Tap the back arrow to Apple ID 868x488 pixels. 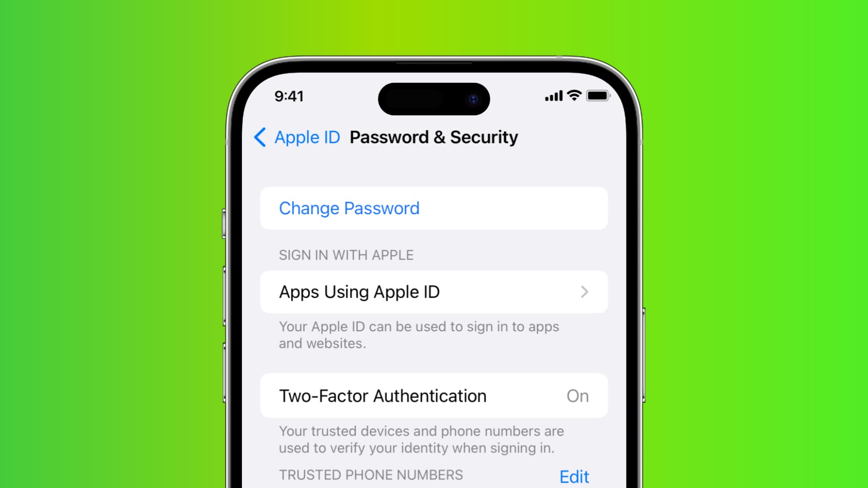[260, 137]
